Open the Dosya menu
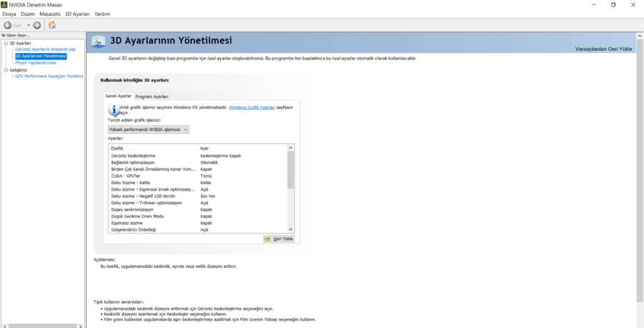Image resolution: width=644 pixels, height=328 pixels. click(9, 14)
